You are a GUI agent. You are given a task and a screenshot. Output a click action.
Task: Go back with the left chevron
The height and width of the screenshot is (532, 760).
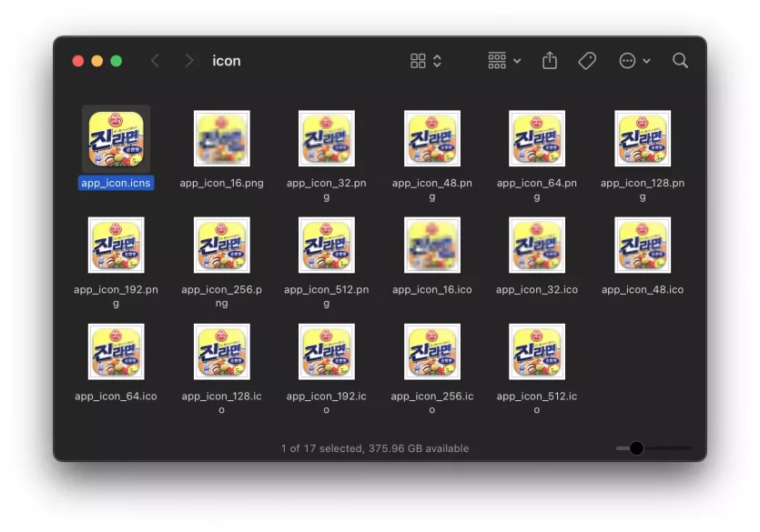pyautogui.click(x=155, y=61)
